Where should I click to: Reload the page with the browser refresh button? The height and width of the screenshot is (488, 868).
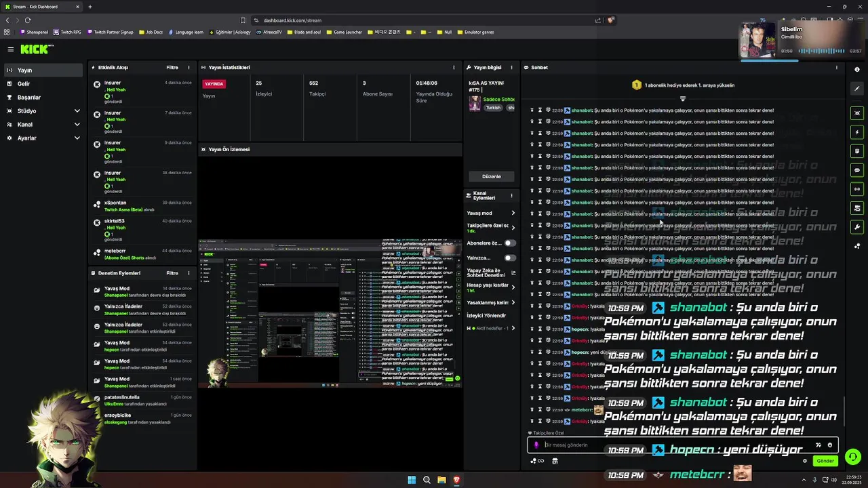(x=28, y=20)
